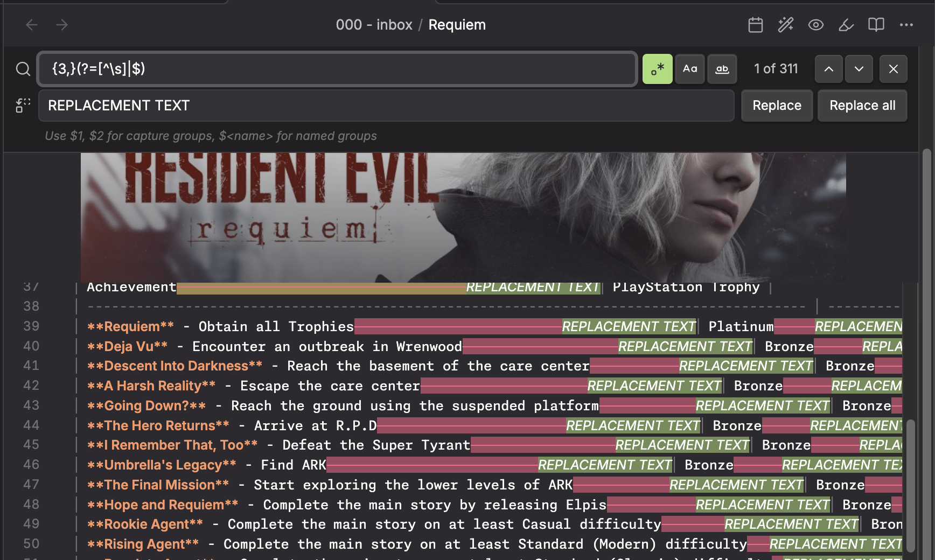Click '**Deja Vu**' on line 40
935x560 pixels.
coord(128,346)
